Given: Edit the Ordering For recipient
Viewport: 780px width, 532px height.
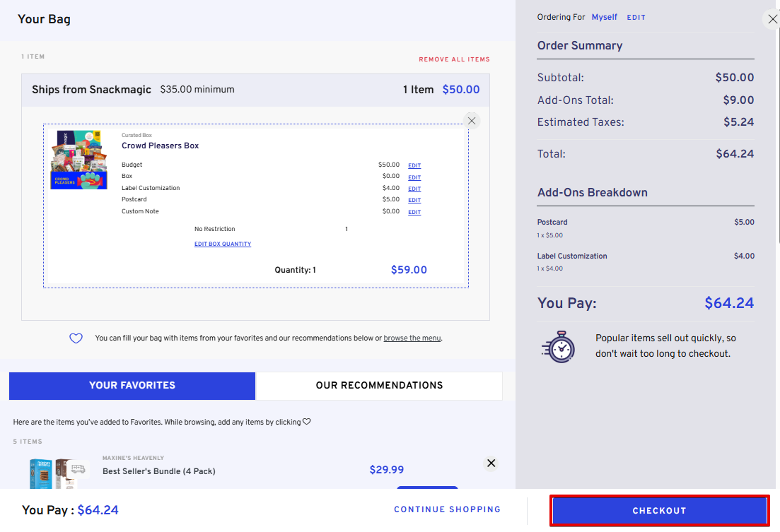Looking at the screenshot, I should [636, 18].
